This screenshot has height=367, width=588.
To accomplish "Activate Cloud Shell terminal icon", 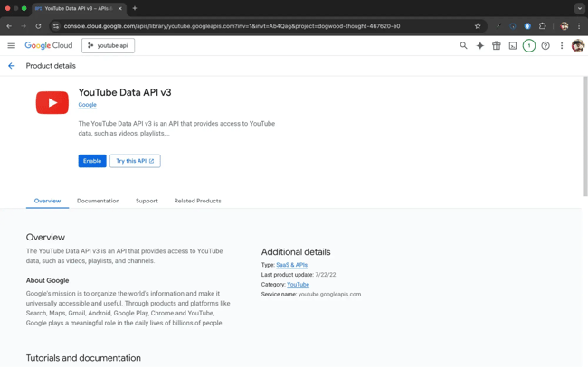I will click(x=512, y=45).
